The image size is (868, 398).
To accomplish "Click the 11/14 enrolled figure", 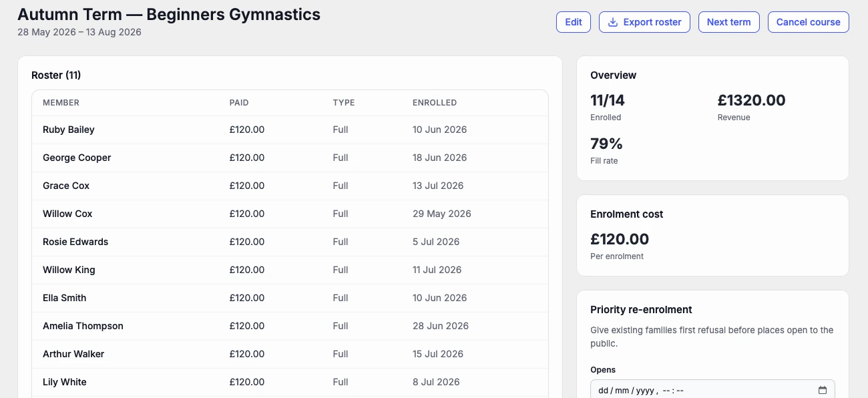I will point(608,101).
